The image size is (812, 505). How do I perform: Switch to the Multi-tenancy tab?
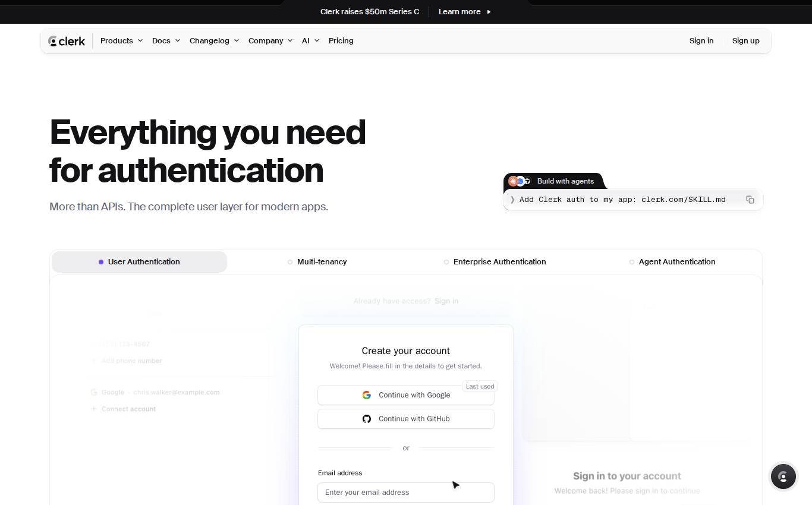tap(317, 262)
